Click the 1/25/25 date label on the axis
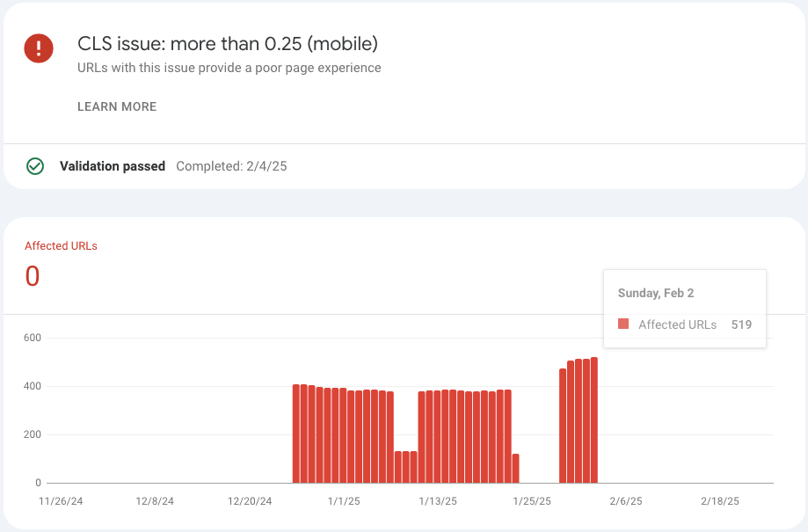Viewport: 808px width, 532px height. [531, 501]
